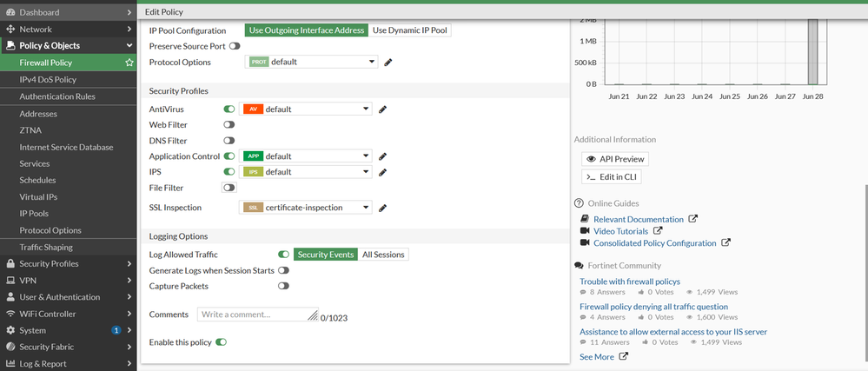
Task: Edit the AntiVirus profile with pencil icon
Action: tap(382, 109)
